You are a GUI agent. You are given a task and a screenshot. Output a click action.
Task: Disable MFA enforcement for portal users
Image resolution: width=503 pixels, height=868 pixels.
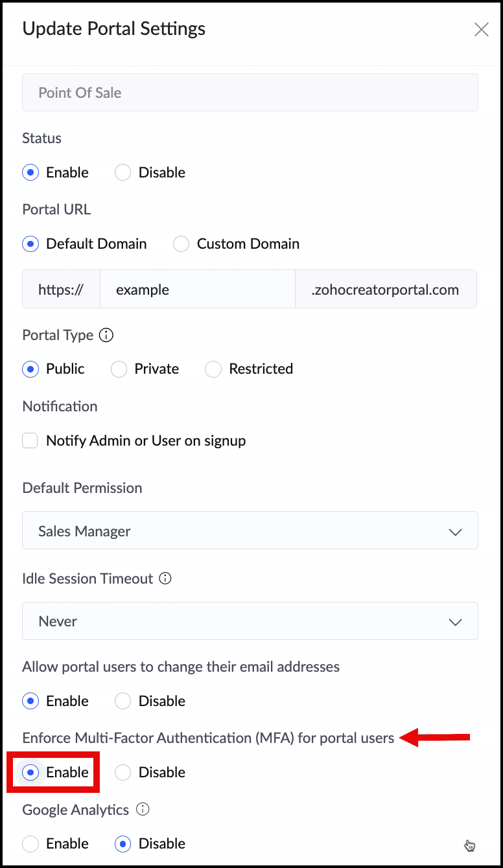point(123,772)
